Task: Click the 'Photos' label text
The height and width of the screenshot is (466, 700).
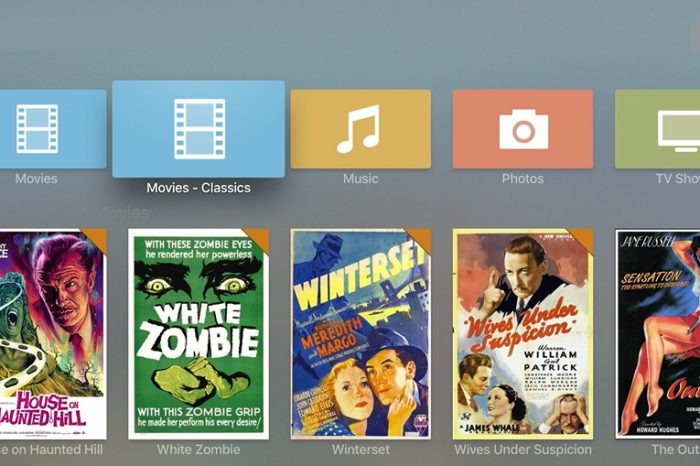Action: (523, 179)
